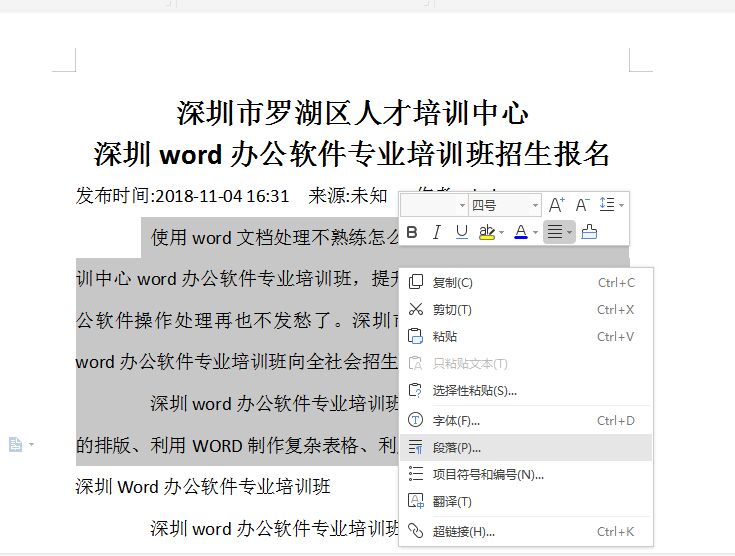
Task: Apply Underline from mini toolbar
Action: [x=462, y=232]
